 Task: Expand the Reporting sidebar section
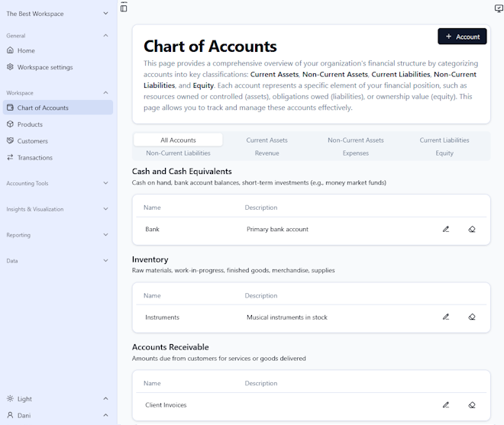[x=57, y=235]
